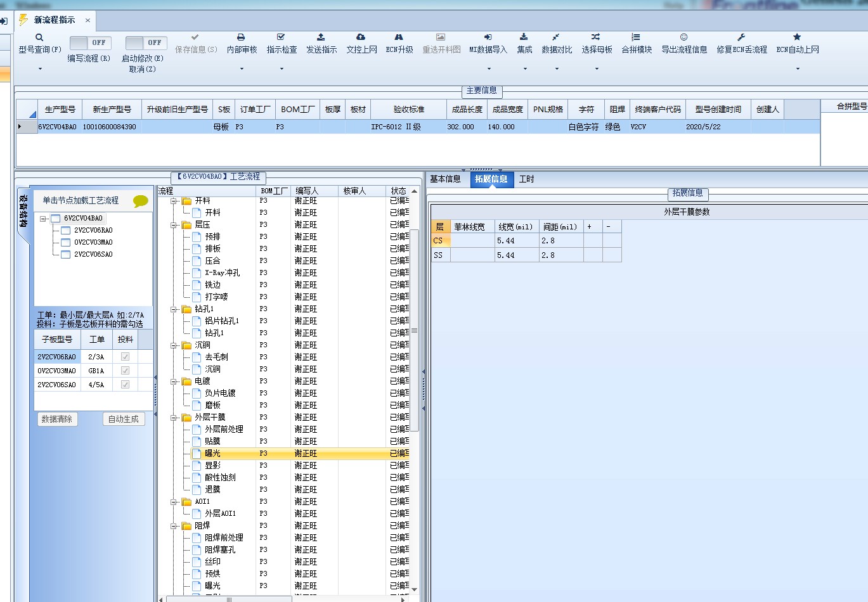
Task: Close the 新流程指示 tab
Action: [87, 20]
